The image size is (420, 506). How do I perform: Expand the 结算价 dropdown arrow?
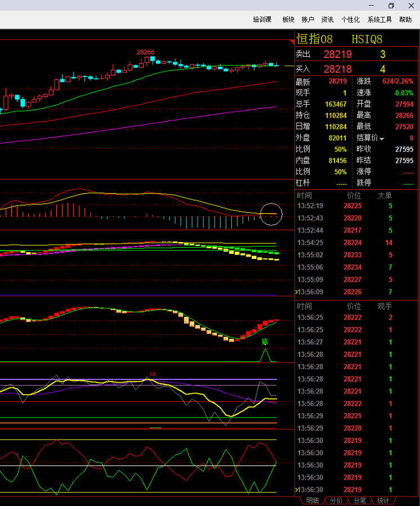point(382,138)
